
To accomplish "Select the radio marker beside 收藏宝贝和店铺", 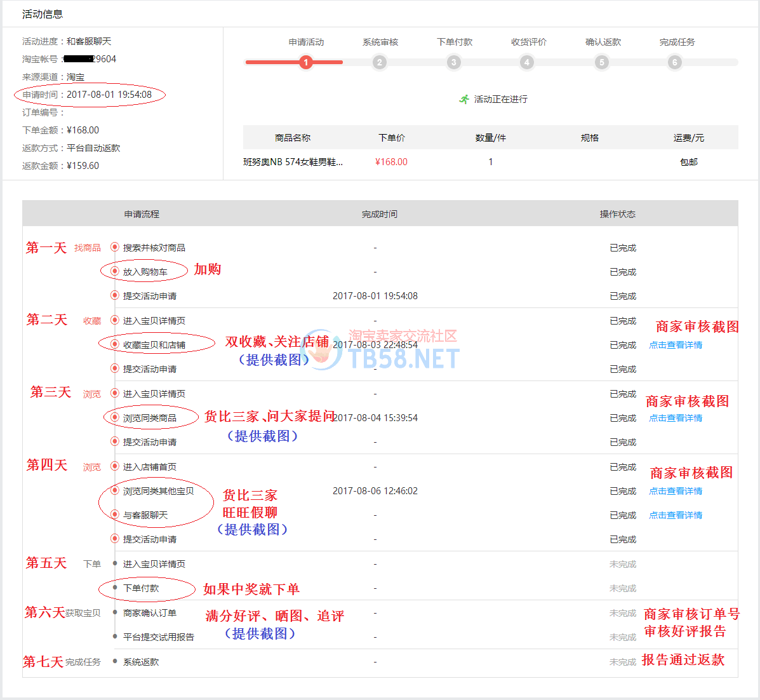I will [115, 344].
